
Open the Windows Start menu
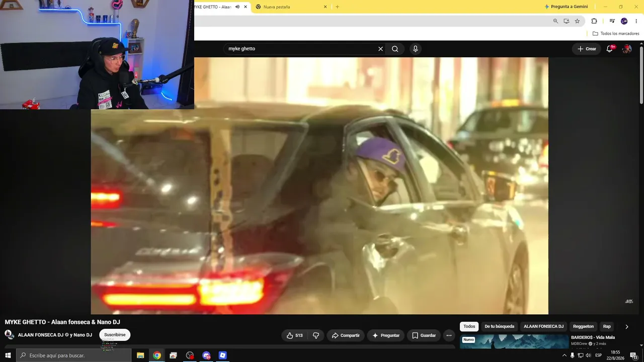pos(8,355)
